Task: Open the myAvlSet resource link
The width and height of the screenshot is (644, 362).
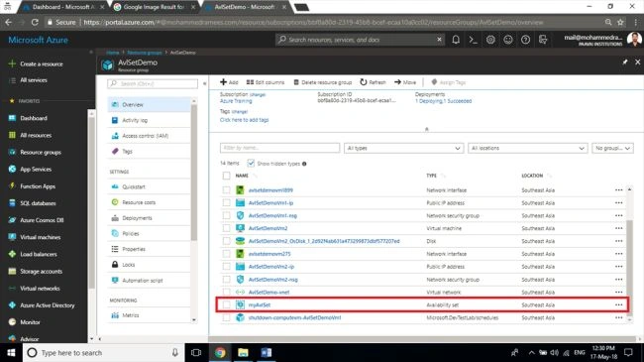Action: 260,304
